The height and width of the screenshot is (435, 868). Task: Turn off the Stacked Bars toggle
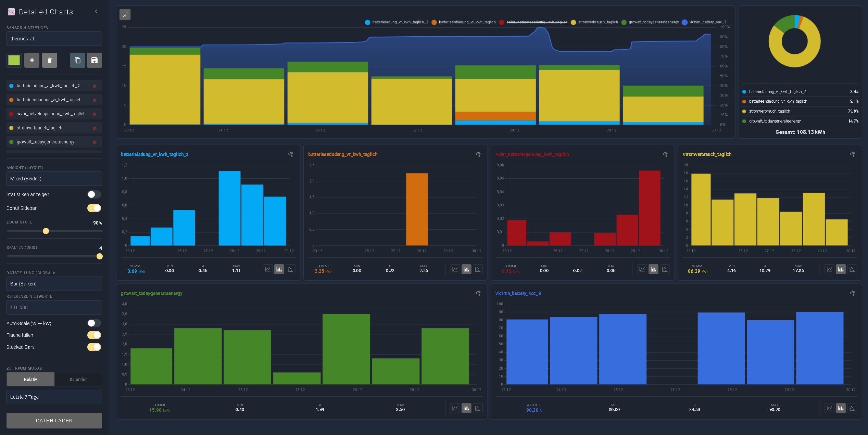[x=94, y=347]
